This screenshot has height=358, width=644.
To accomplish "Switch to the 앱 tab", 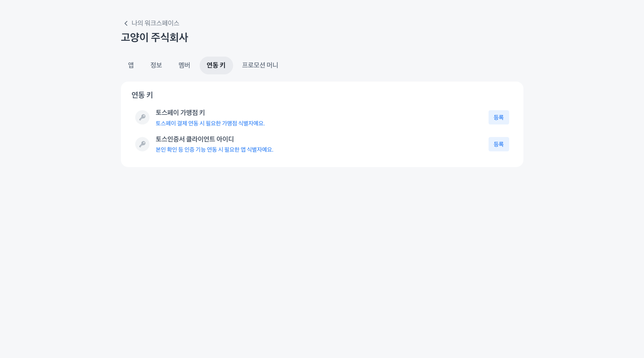I will (x=131, y=65).
